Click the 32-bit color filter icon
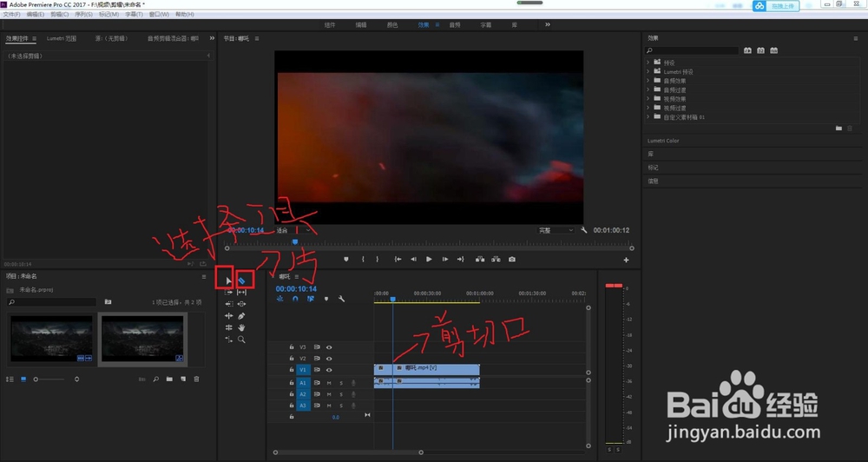868x462 pixels. [x=760, y=50]
